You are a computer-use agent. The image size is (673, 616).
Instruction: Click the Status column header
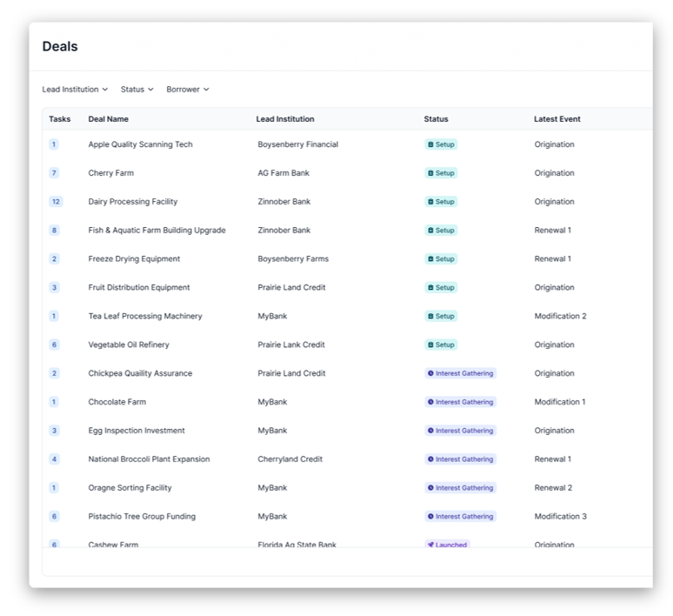click(x=436, y=119)
